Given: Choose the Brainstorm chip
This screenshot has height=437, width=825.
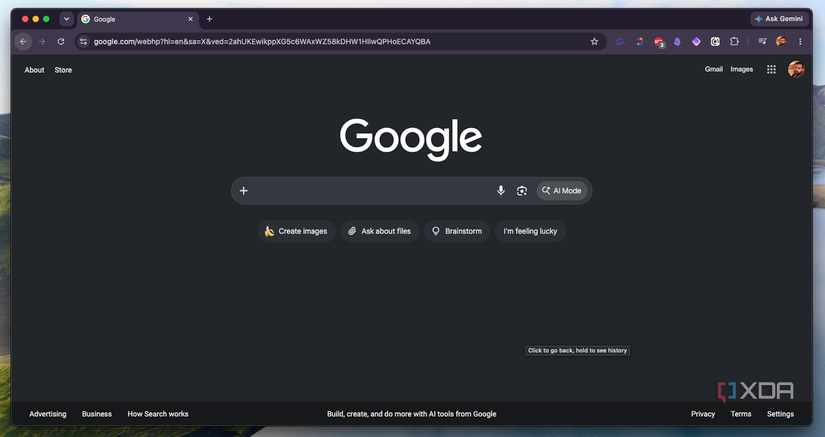Looking at the screenshot, I should pyautogui.click(x=457, y=231).
